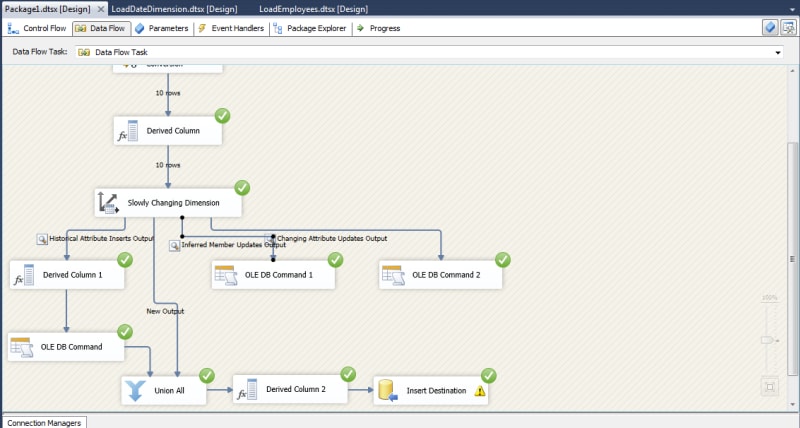The image size is (800, 428).
Task: Click success checkmark on Derived Column
Action: point(222,116)
